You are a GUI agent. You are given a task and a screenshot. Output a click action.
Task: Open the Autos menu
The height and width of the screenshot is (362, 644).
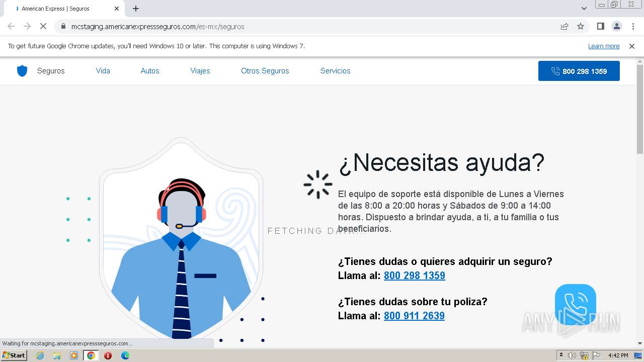[150, 71]
